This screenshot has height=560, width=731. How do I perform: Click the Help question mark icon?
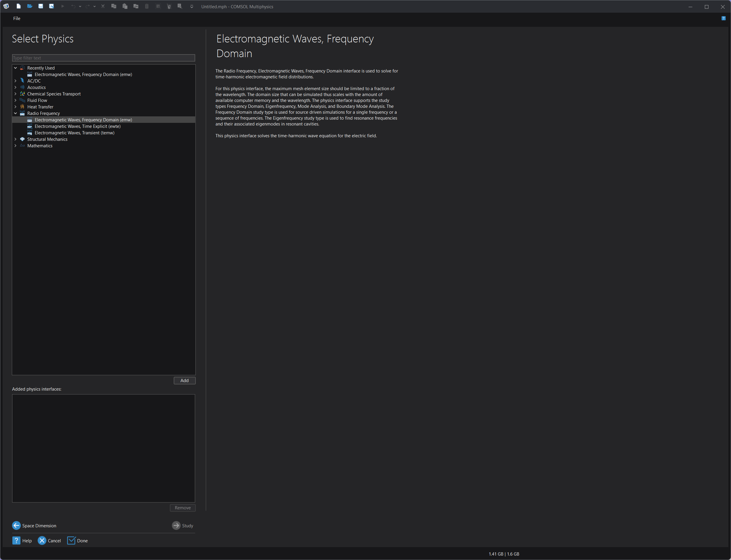(16, 540)
